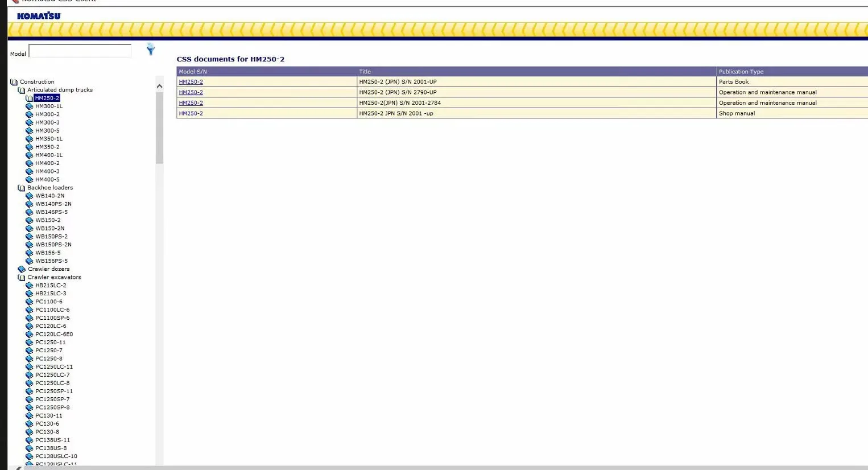
Task: Click the book icon next to HM300-1L
Action: [x=30, y=106]
